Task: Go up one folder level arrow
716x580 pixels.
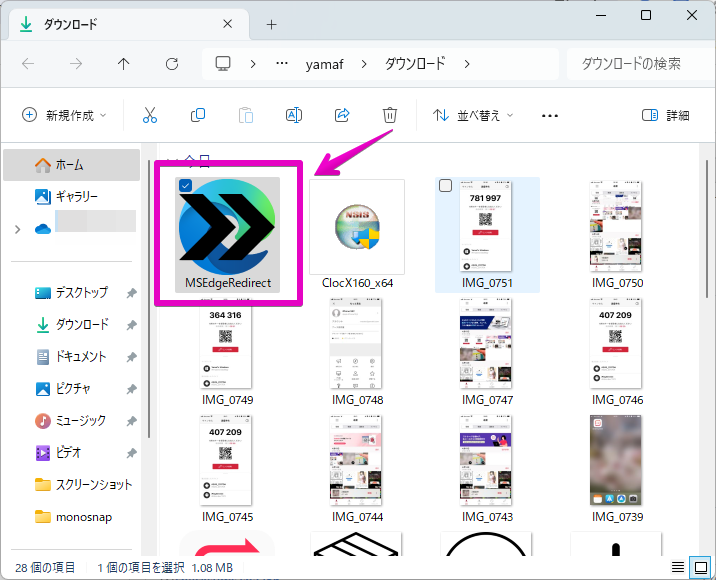Action: (x=123, y=63)
